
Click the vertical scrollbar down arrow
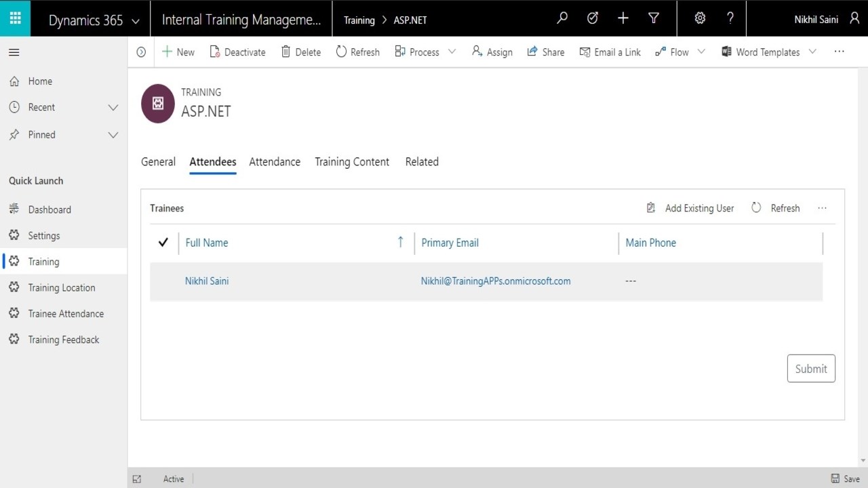pyautogui.click(x=863, y=461)
